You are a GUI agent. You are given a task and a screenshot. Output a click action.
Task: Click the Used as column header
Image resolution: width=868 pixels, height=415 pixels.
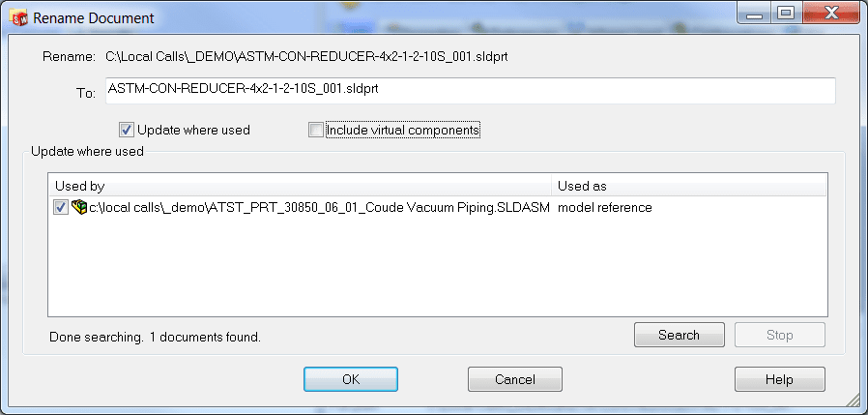pyautogui.click(x=688, y=185)
